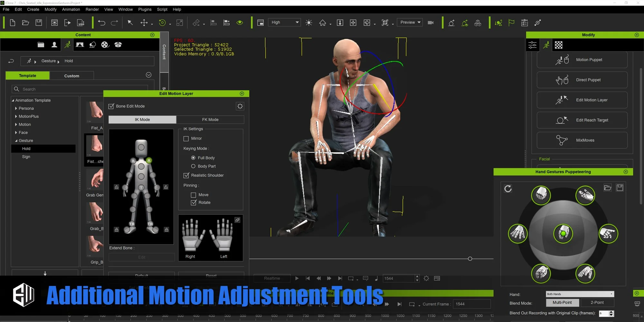Toggle Realistic Shoulder checkbox
644x322 pixels.
click(x=186, y=175)
